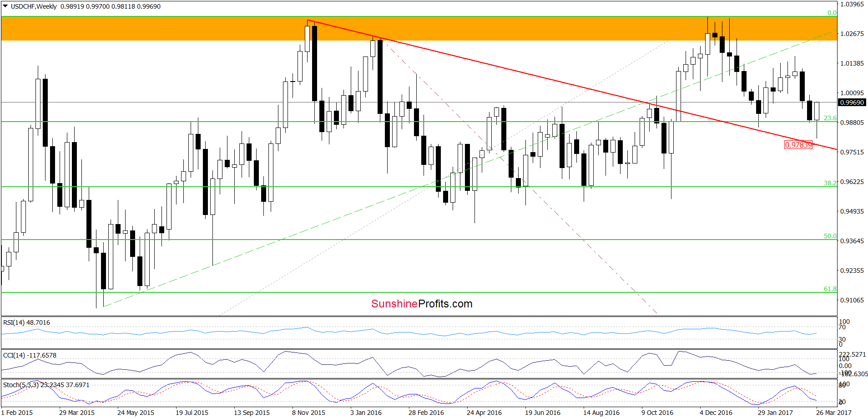Click the 61.8 Fibonacci level label
The image size is (868, 419).
[830, 289]
